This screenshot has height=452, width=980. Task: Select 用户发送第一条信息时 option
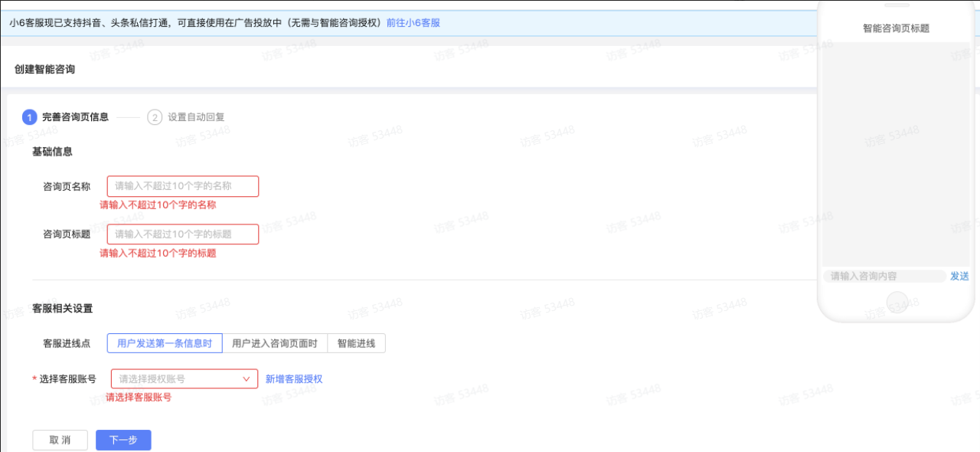pyautogui.click(x=165, y=343)
